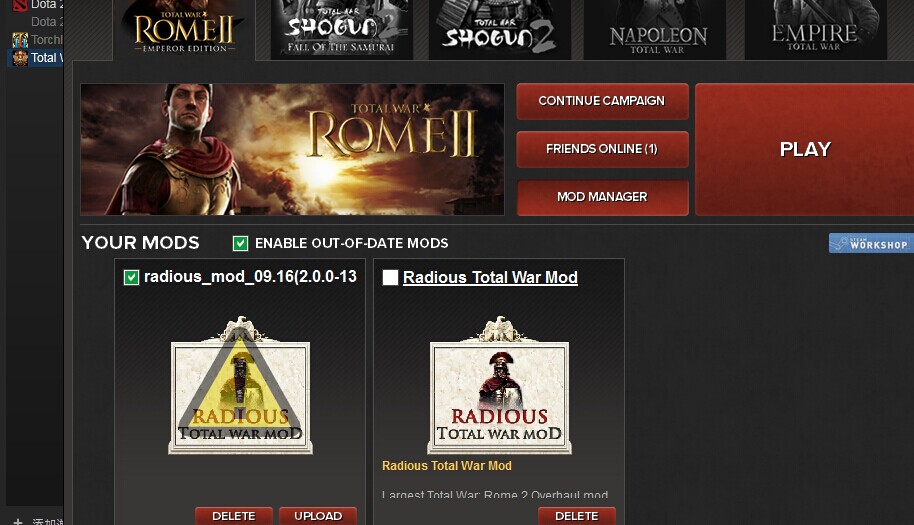This screenshot has height=525, width=914.
Task: Open the Empire Total War tab
Action: tap(815, 29)
